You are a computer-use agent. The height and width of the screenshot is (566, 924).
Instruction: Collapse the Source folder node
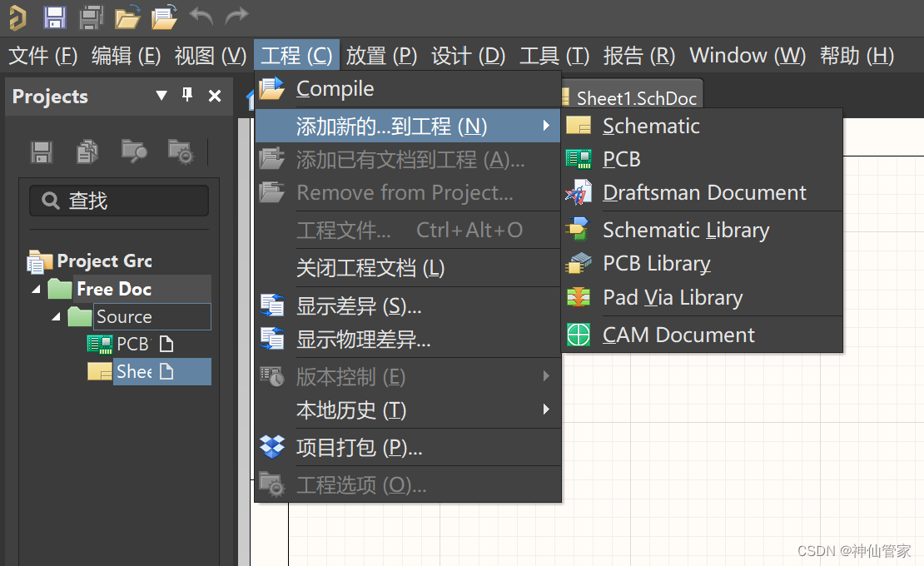pyautogui.click(x=56, y=317)
